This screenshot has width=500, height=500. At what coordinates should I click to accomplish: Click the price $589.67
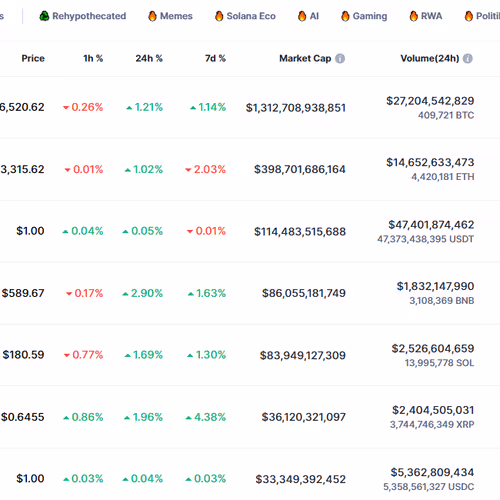(x=23, y=293)
